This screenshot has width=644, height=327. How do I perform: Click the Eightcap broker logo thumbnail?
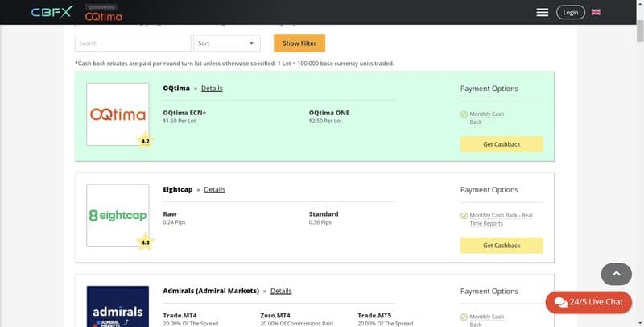[x=118, y=216]
